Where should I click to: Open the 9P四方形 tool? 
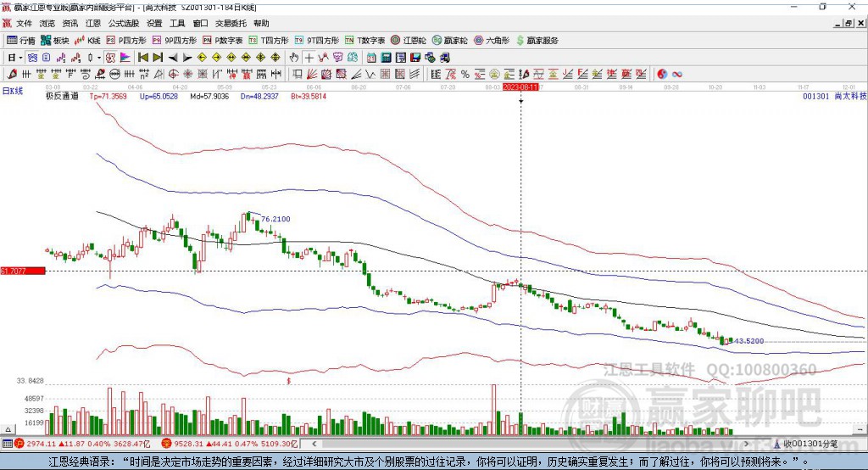click(175, 41)
